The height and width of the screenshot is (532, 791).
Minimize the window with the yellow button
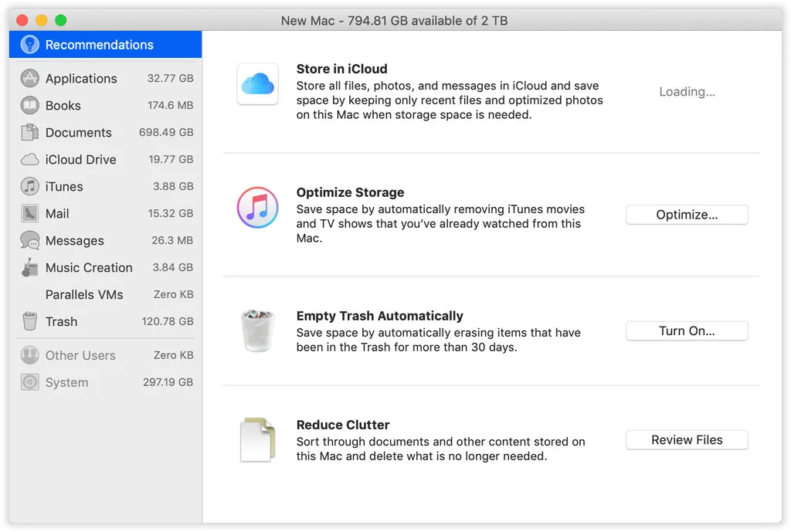42,20
